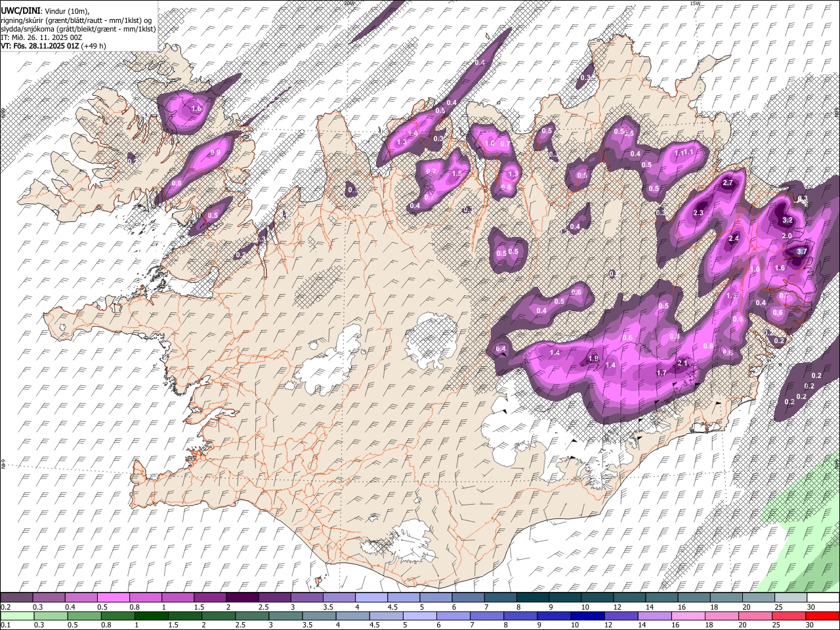Image resolution: width=840 pixels, height=630 pixels.
Task: Pick the bright red 30 rain swatch
Action: point(822,616)
